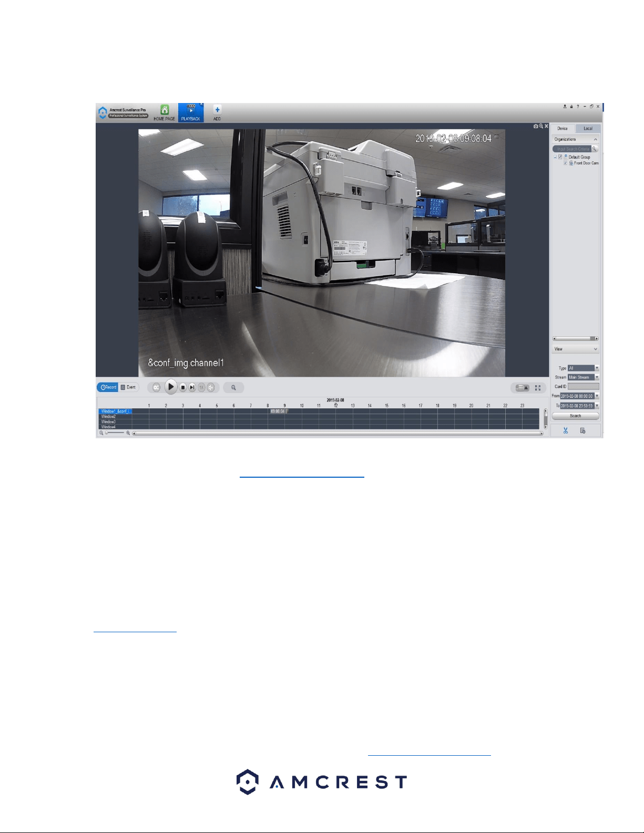Click hour 12 on the timeline ruler

pos(335,405)
